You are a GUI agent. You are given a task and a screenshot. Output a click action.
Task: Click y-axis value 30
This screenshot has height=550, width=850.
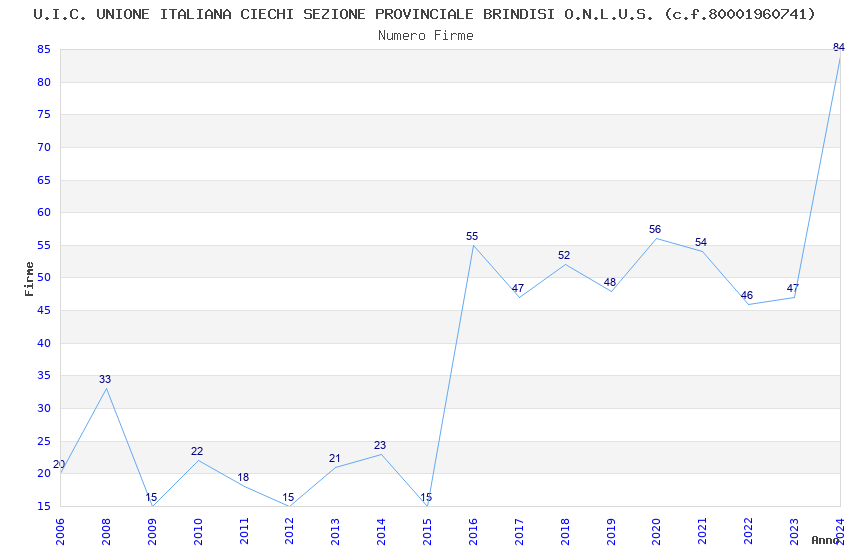[x=44, y=408]
